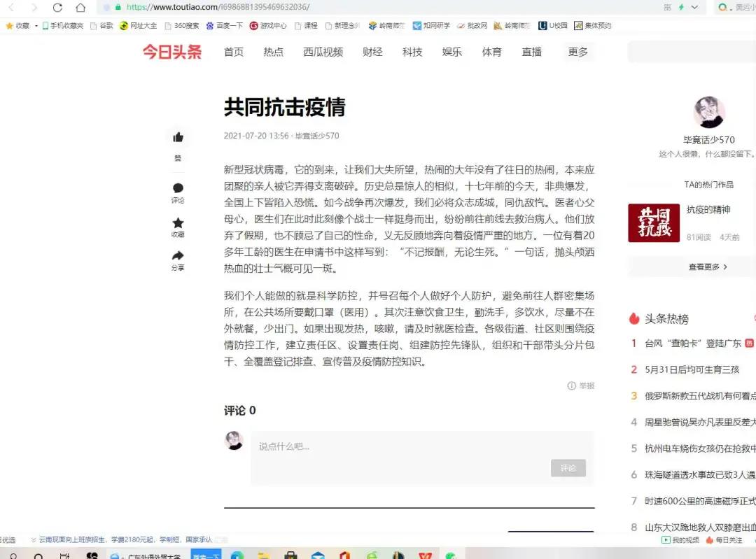Reload the page with the refresh icon
This screenshot has width=756, height=559.
click(57, 8)
